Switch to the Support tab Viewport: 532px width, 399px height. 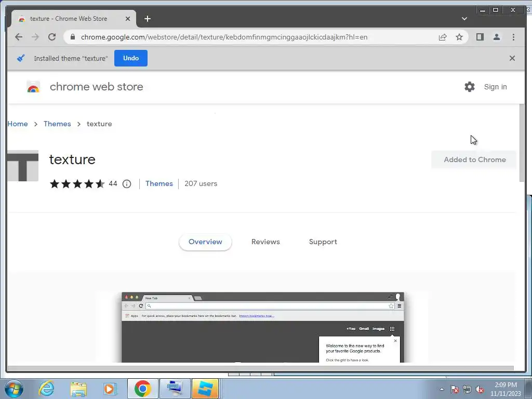(x=323, y=242)
